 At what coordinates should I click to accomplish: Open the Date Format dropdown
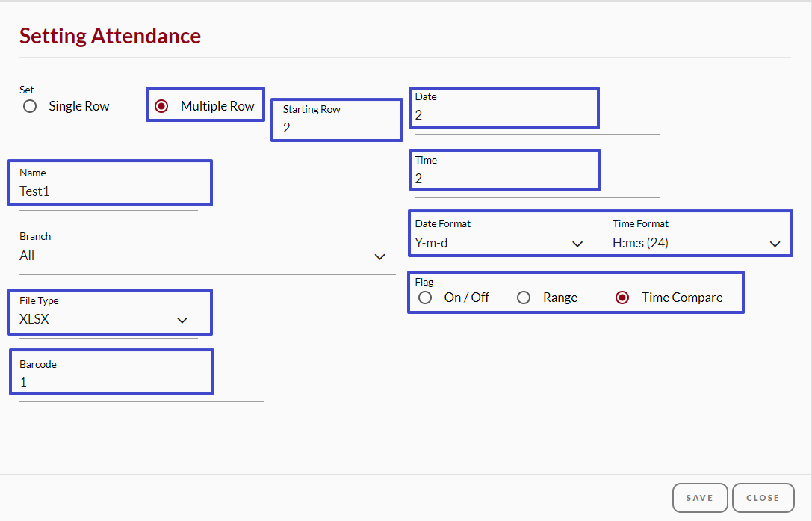coord(500,243)
